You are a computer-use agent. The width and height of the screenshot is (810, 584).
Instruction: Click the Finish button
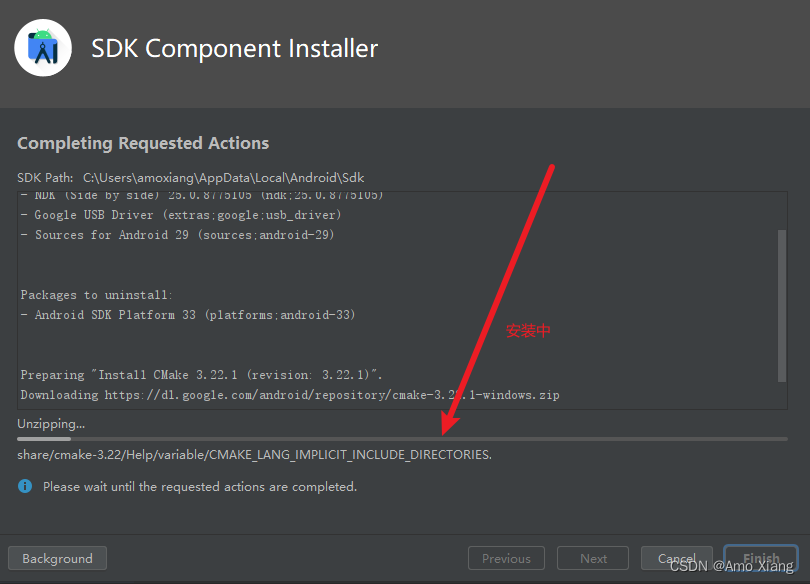pos(761,558)
